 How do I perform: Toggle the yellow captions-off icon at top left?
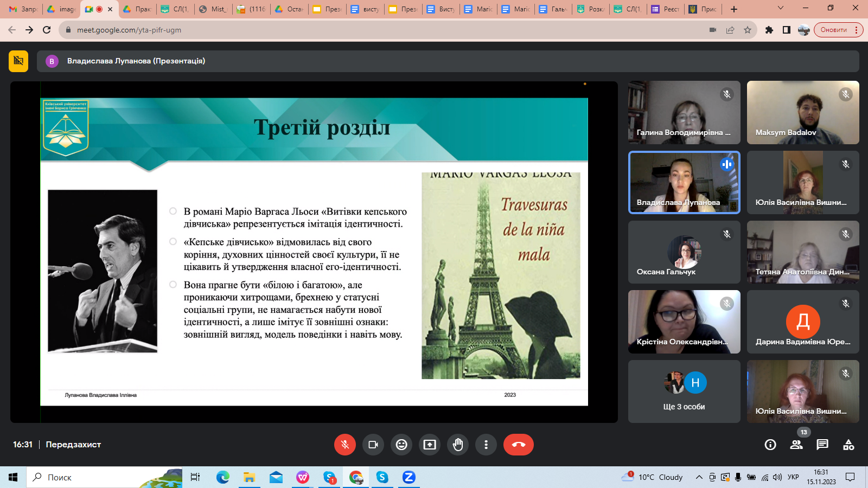click(18, 61)
